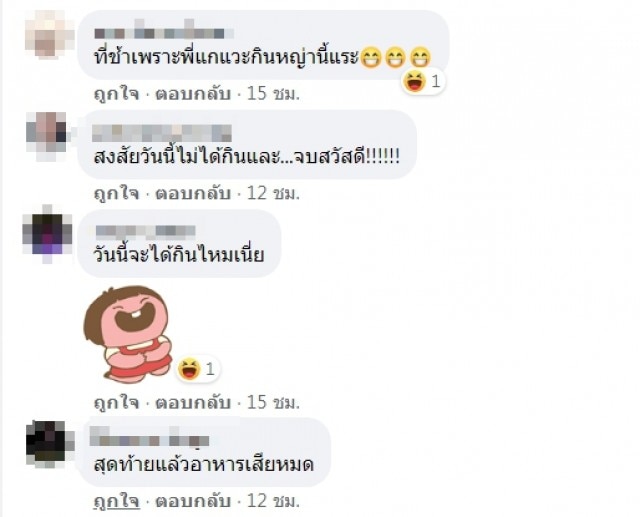Image resolution: width=640 pixels, height=517 pixels.
Task: Reply to the sticker comment
Action: tap(193, 403)
